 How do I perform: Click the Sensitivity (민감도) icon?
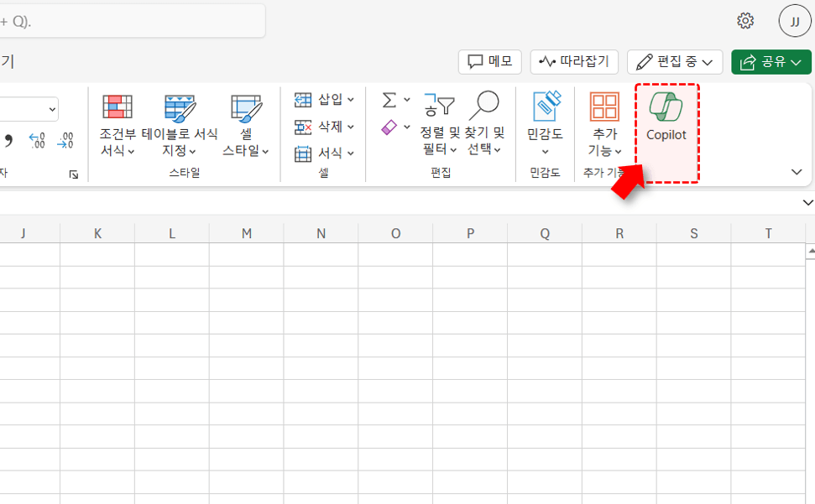tap(545, 122)
